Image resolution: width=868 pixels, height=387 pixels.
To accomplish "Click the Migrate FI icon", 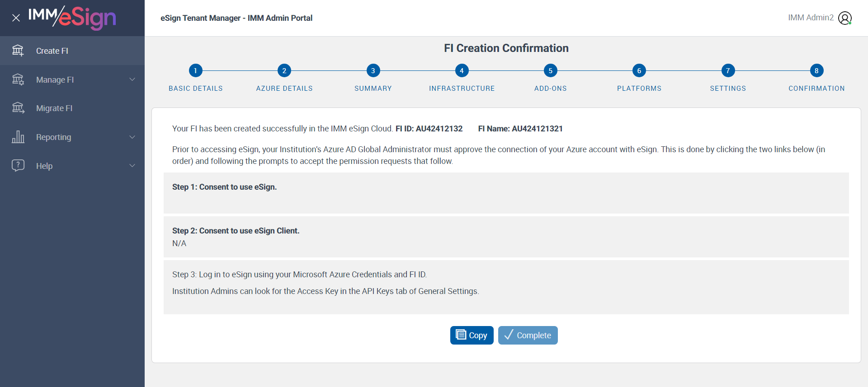I will pos(18,108).
